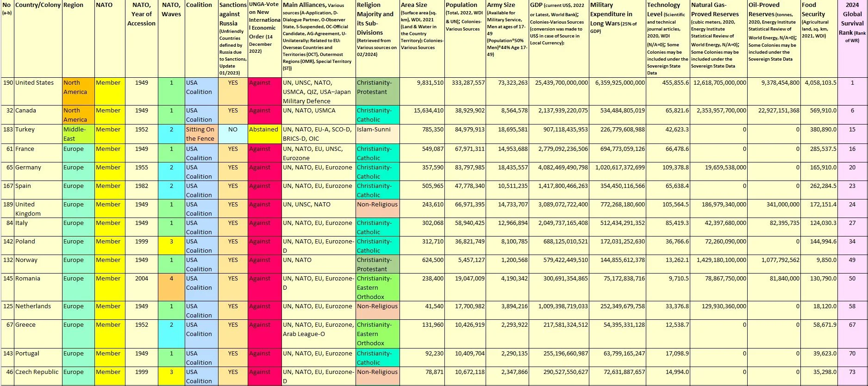Select the France country cell

tap(38, 153)
